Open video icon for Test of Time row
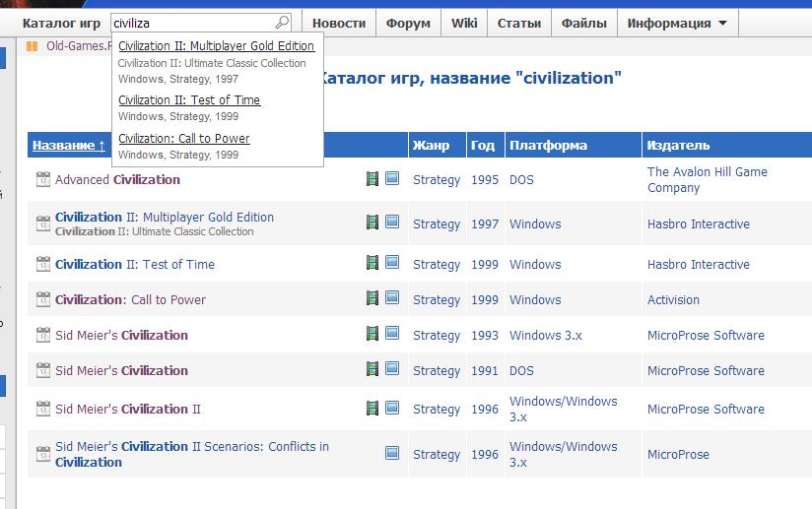The width and height of the screenshot is (812, 509). 372,263
